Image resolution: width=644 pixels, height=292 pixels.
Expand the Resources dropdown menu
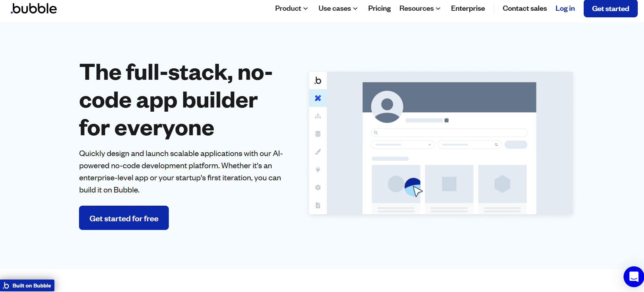coord(420,8)
